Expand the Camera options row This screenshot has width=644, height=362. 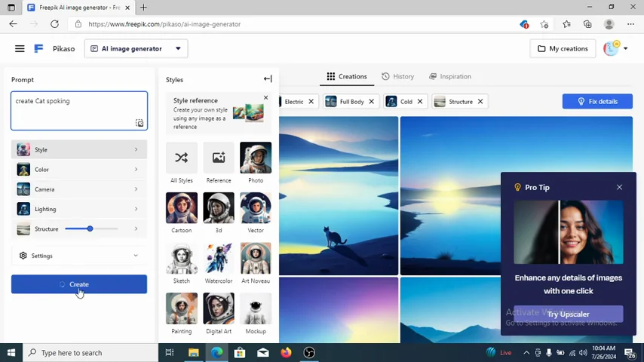click(79, 189)
